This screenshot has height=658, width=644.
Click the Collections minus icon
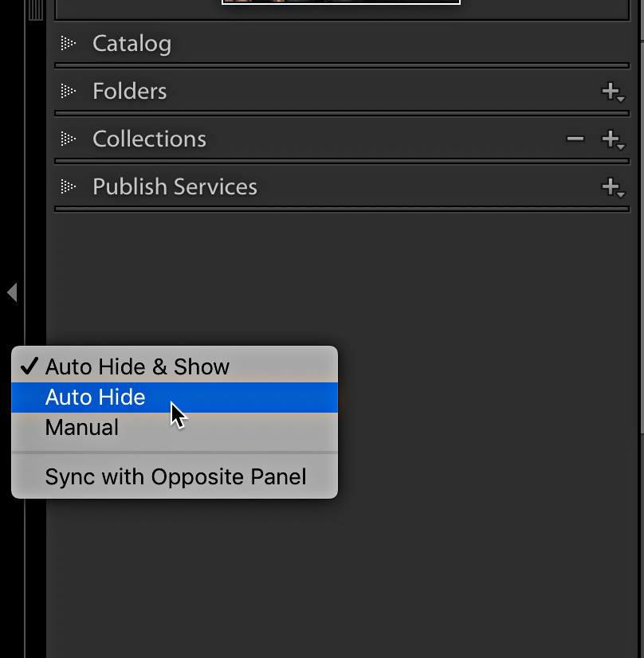(575, 139)
